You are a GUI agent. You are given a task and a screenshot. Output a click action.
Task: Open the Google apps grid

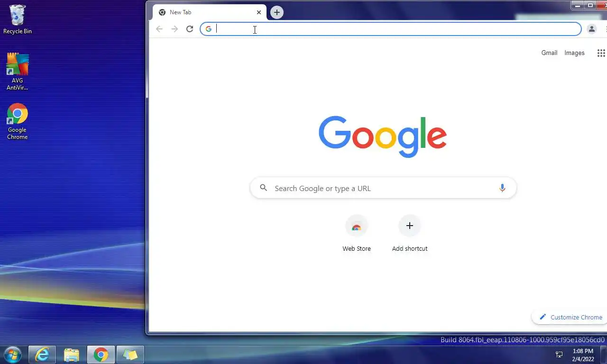coord(601,53)
